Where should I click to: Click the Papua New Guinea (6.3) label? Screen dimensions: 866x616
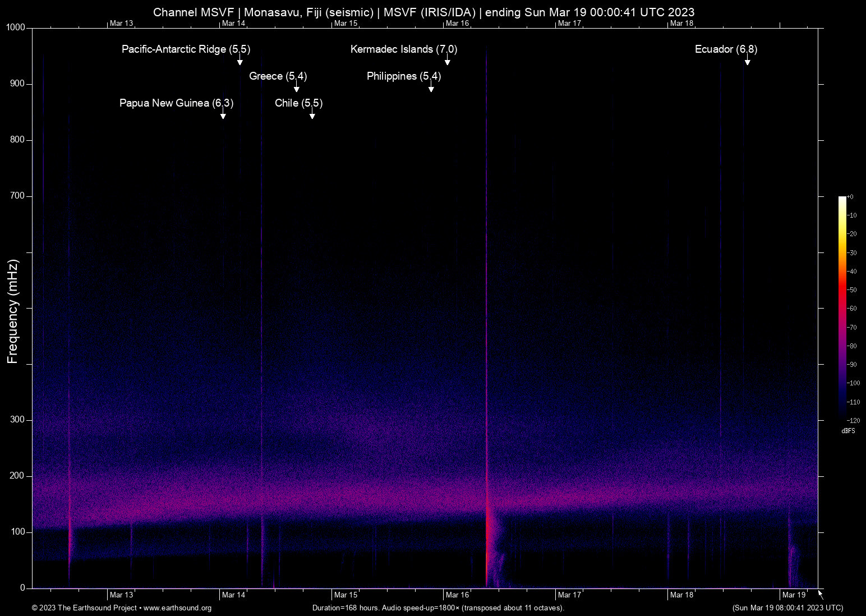[x=176, y=103]
